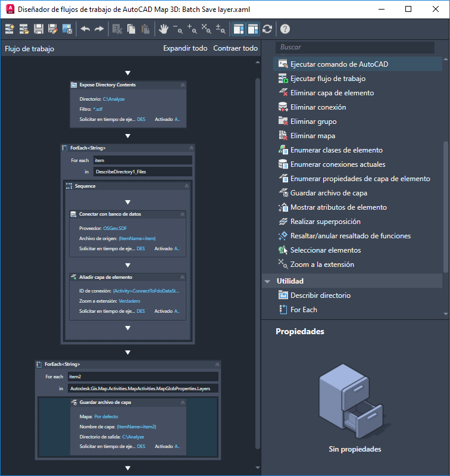Screen dimensions: 450x476
Task: Click Zoom a la extensión list icon
Action: coord(283,264)
